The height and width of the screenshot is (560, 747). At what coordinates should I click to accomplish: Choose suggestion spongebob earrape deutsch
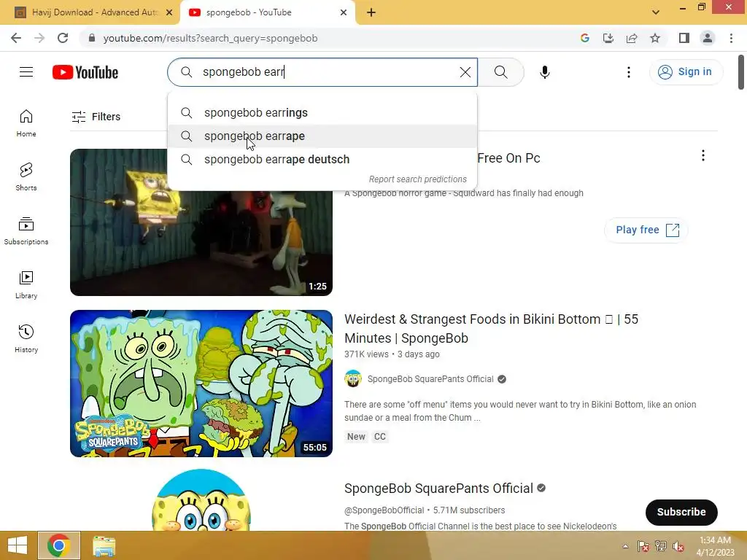322,160
